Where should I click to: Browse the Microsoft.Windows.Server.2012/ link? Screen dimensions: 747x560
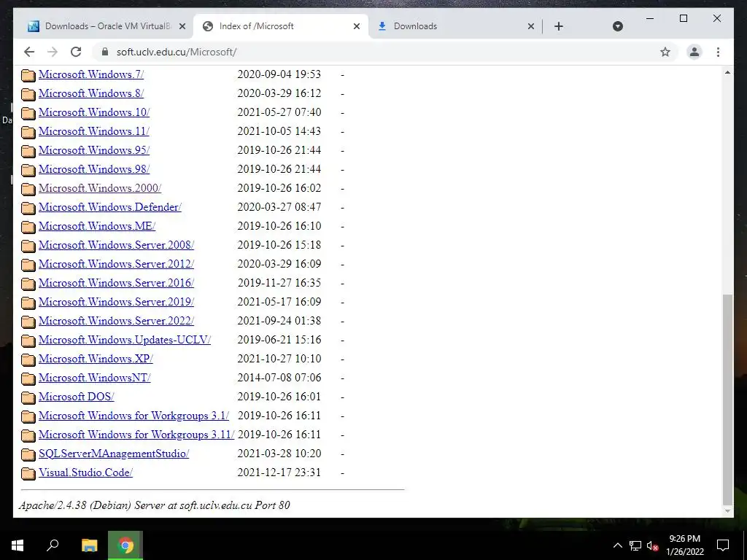click(116, 264)
